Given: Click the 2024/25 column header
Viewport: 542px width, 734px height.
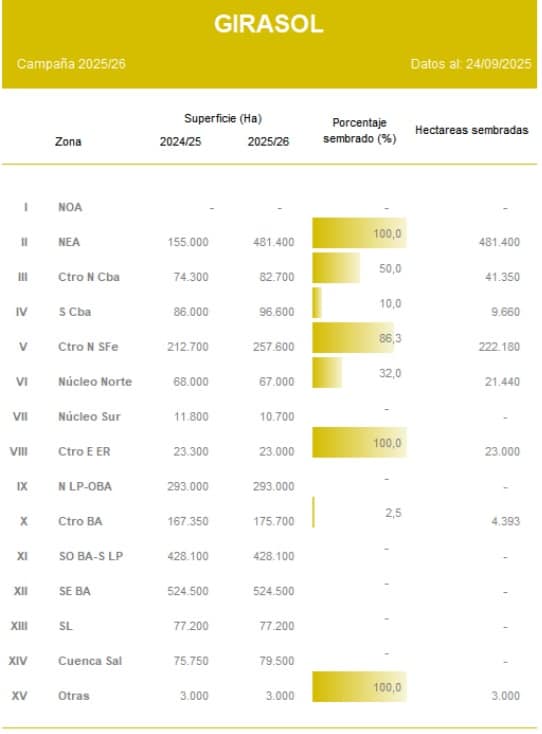Looking at the screenshot, I should (181, 141).
